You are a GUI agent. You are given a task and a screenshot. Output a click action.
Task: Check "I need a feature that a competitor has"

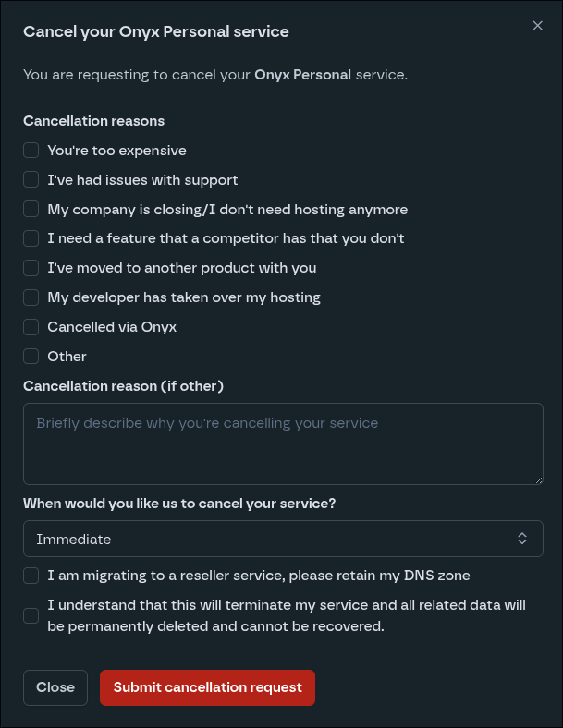(31, 238)
